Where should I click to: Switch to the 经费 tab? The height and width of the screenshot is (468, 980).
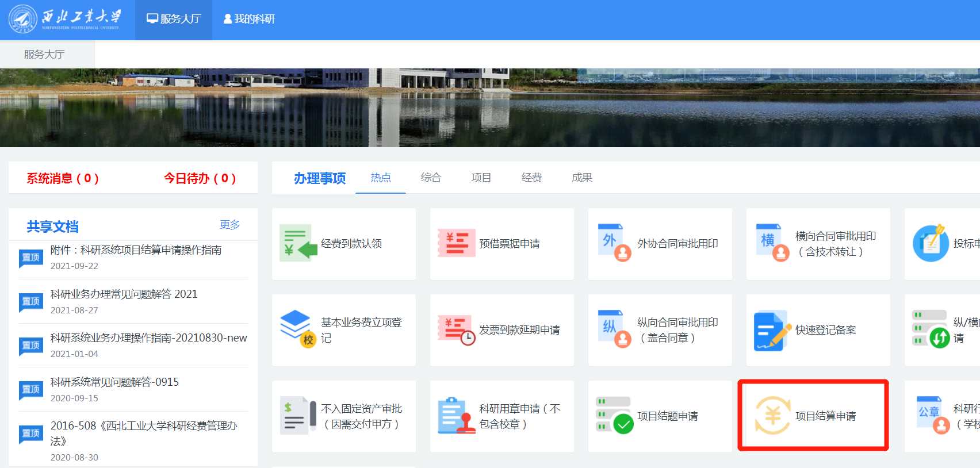[x=531, y=178]
